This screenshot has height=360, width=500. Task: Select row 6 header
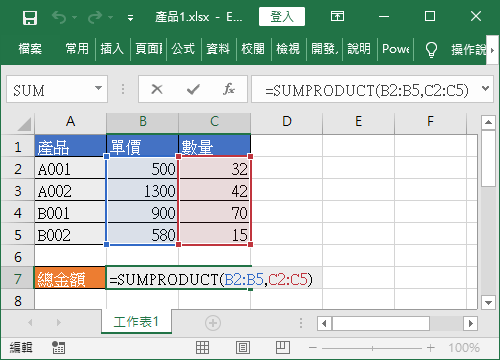click(18, 257)
